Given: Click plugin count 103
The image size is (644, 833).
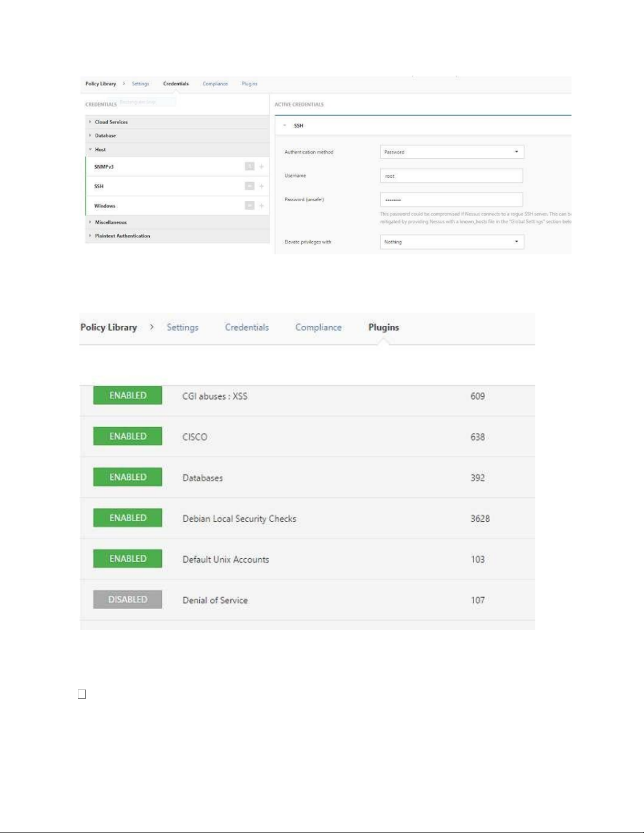Looking at the screenshot, I should (x=477, y=560).
